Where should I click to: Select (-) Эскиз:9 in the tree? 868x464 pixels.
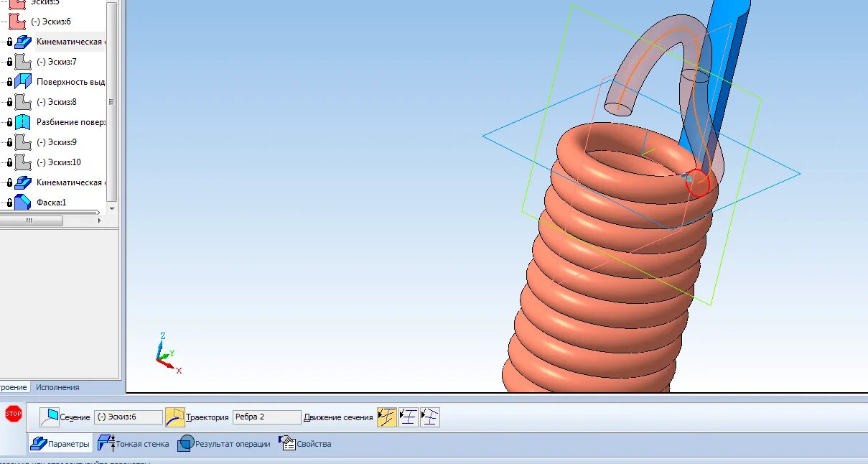[57, 142]
